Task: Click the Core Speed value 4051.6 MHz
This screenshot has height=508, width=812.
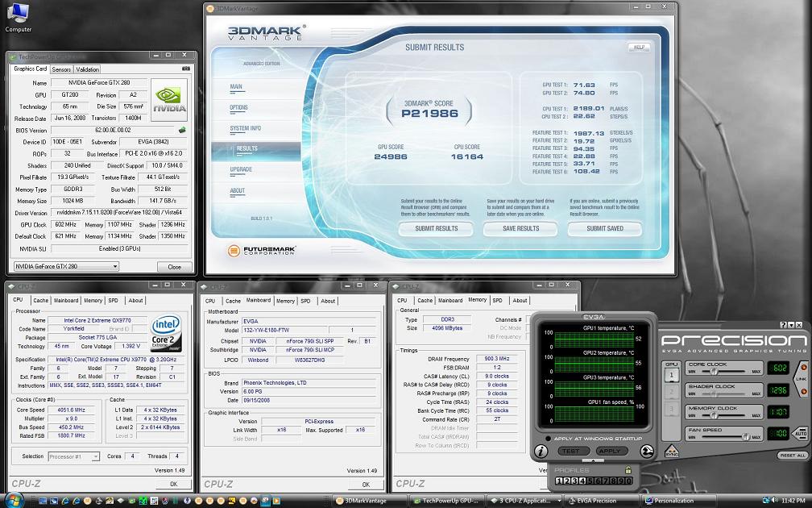Action: [71, 410]
